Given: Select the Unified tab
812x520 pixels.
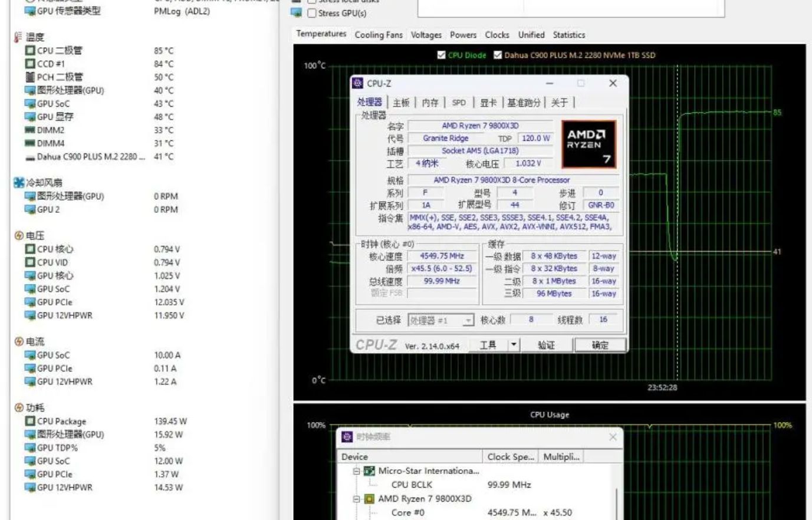Looking at the screenshot, I should click(x=531, y=35).
